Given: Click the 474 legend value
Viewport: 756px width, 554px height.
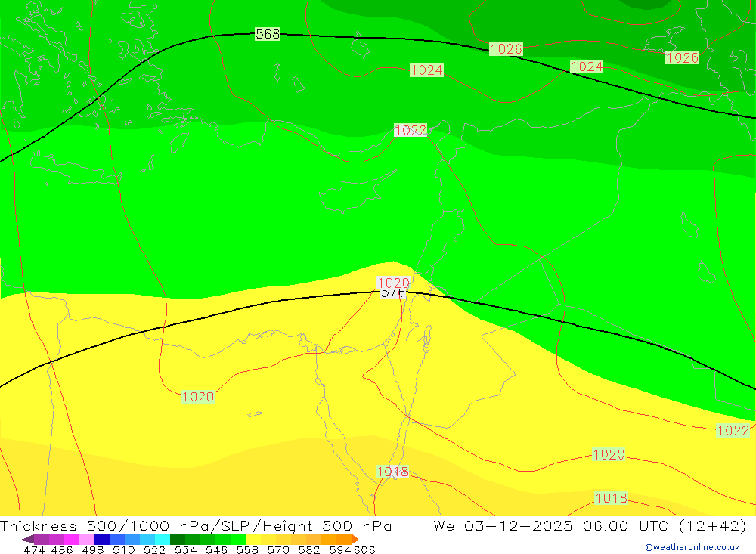Looking at the screenshot, I should tap(34, 549).
